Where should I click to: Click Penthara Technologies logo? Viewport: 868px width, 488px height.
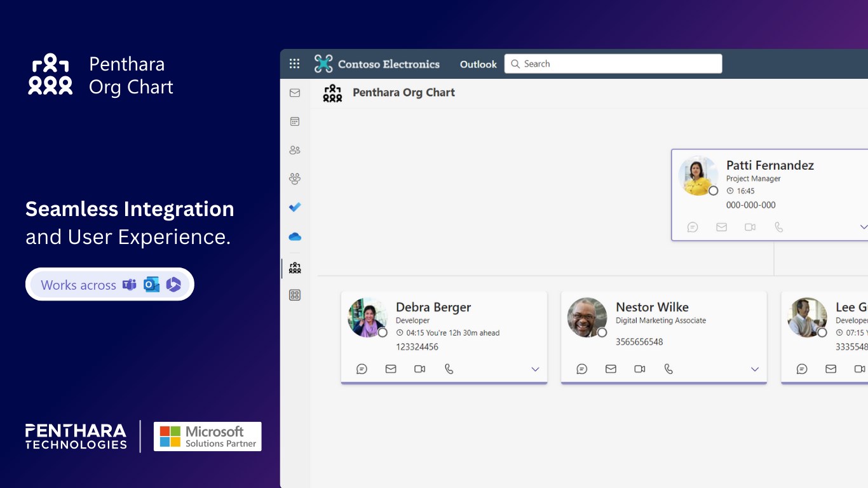point(76,437)
